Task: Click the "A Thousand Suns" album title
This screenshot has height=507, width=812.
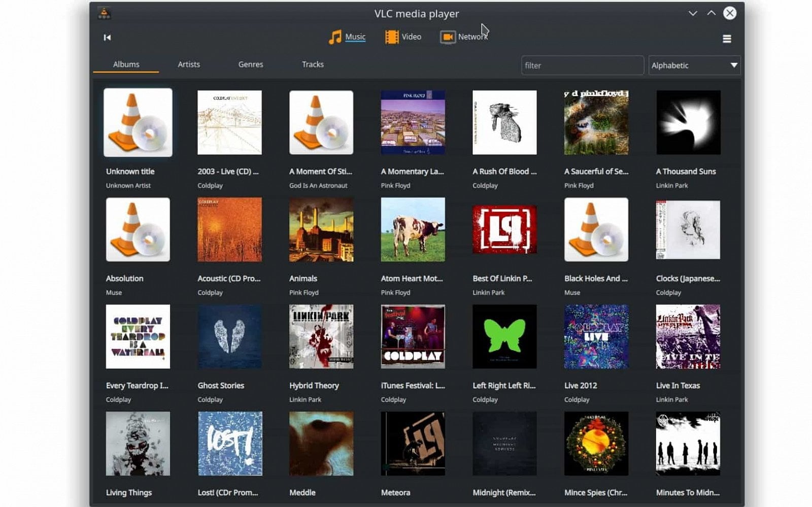Action: 686,172
